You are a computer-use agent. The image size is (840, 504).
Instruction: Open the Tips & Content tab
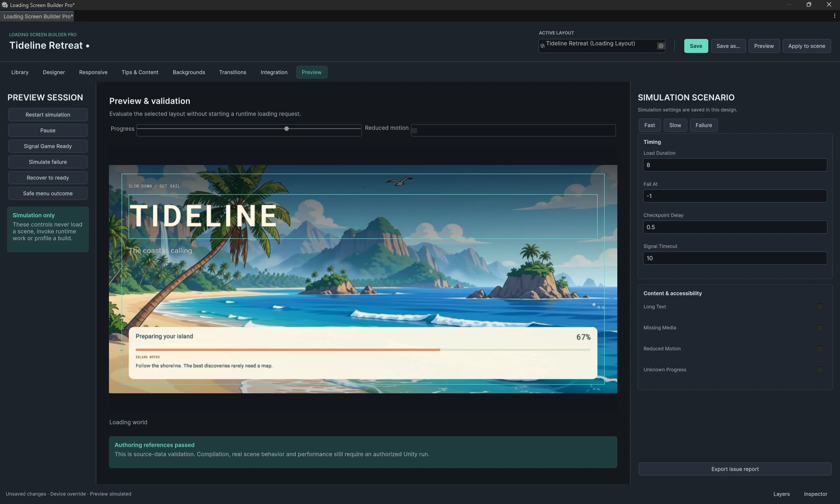point(140,72)
